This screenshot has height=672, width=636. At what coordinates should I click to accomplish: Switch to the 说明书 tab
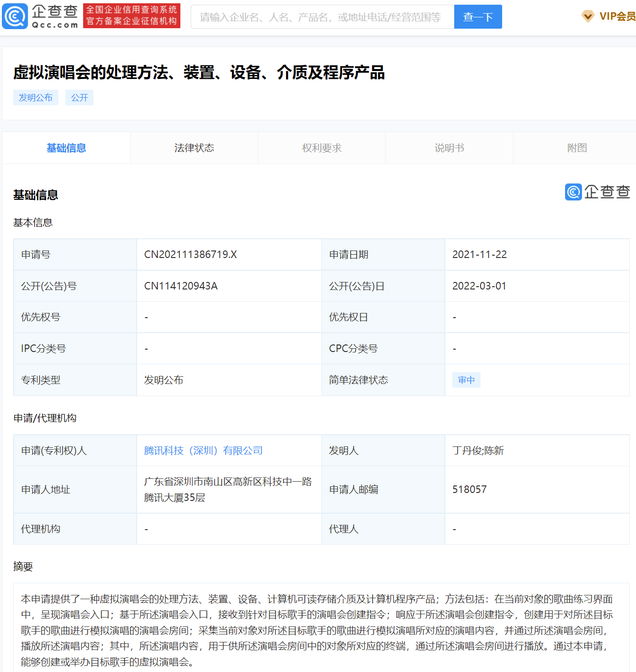[449, 148]
